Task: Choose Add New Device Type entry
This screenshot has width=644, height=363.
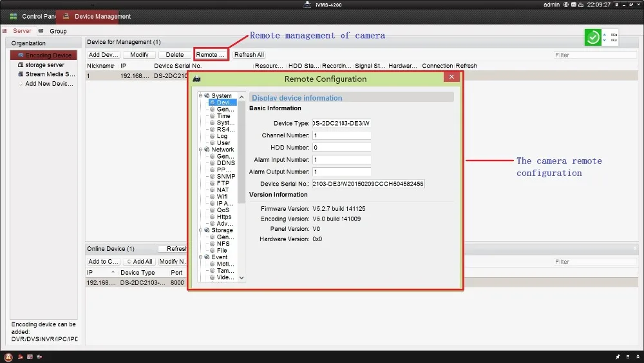Action: (x=46, y=84)
